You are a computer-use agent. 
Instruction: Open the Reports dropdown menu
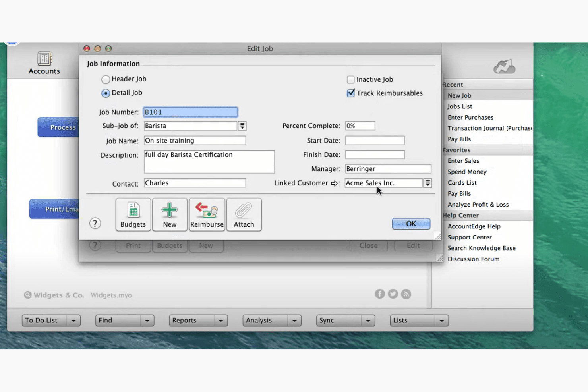point(198,321)
